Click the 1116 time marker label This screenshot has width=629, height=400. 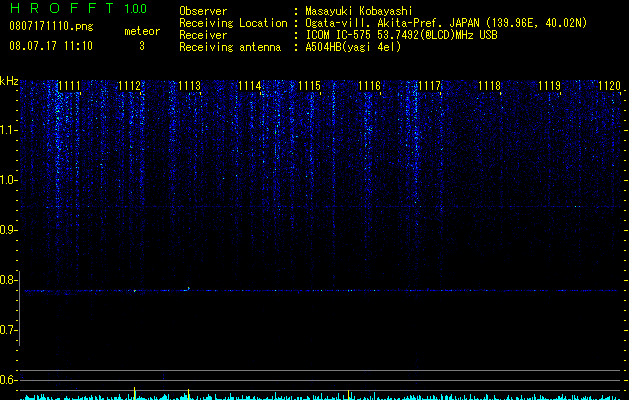tap(369, 86)
